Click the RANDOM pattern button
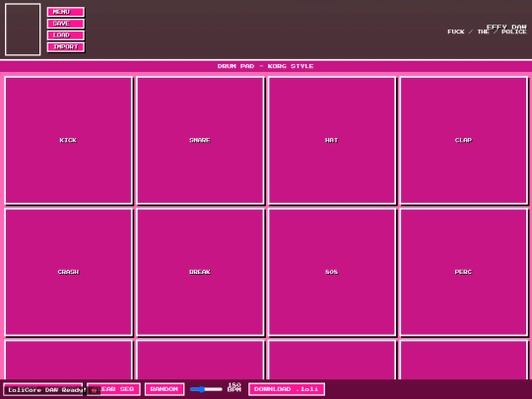This screenshot has width=532, height=399. click(x=165, y=389)
